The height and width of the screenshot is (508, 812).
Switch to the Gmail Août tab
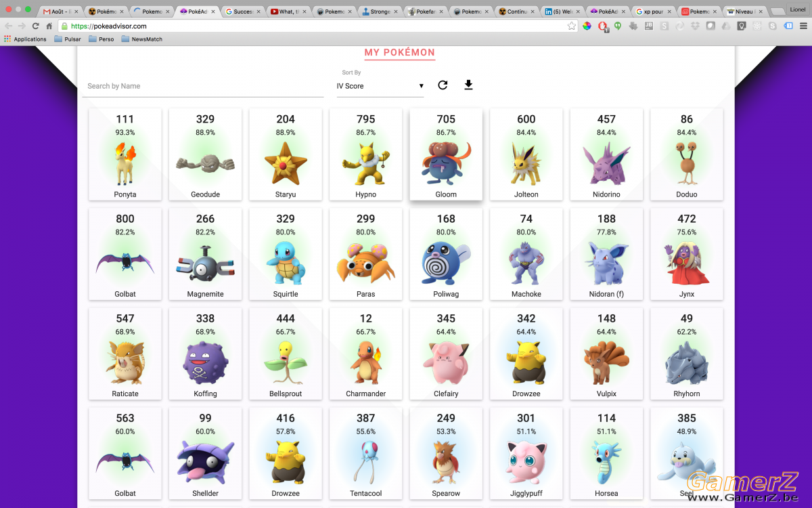(x=62, y=12)
